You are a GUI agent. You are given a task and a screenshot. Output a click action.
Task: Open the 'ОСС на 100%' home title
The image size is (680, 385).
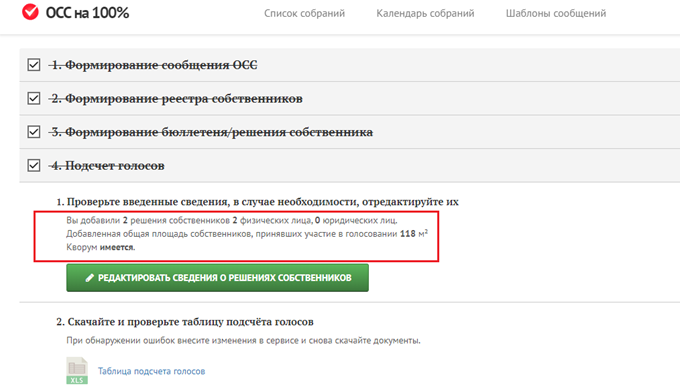coord(87,13)
